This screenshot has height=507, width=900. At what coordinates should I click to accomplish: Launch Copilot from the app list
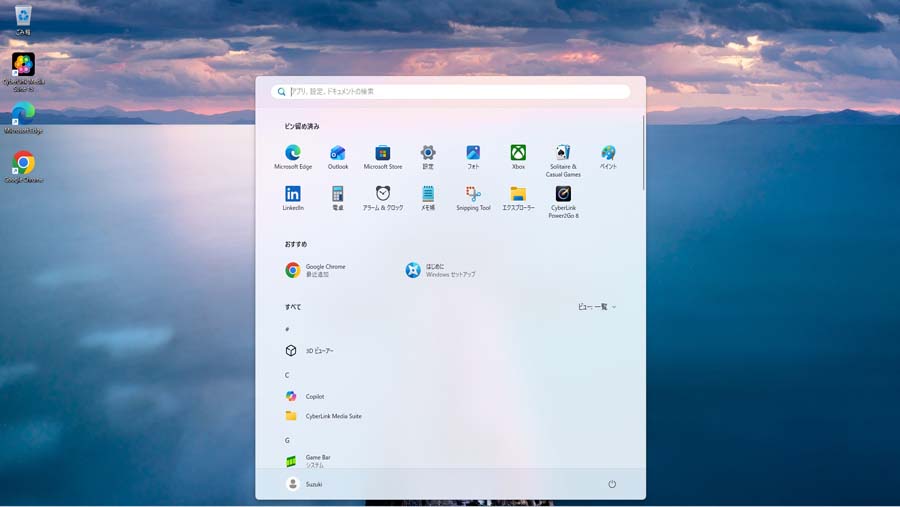[305, 396]
